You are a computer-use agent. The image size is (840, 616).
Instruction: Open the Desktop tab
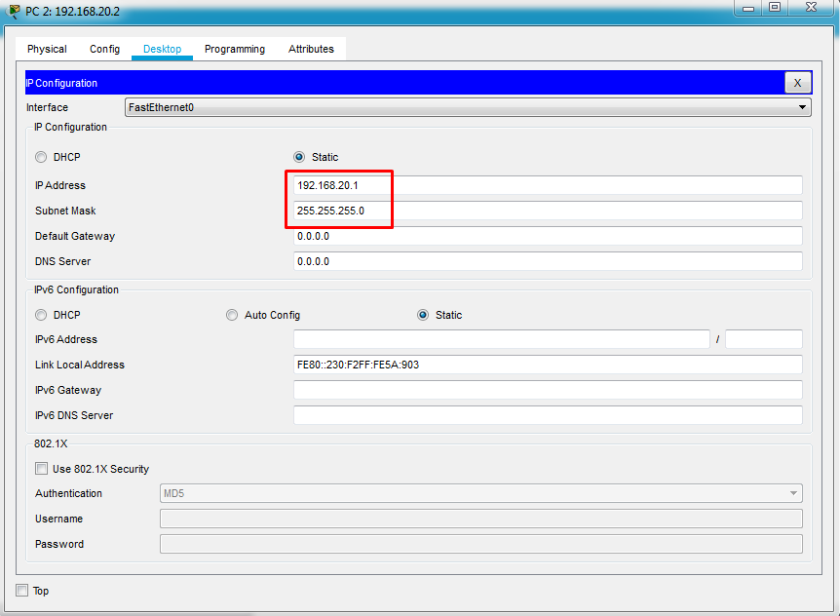(163, 49)
